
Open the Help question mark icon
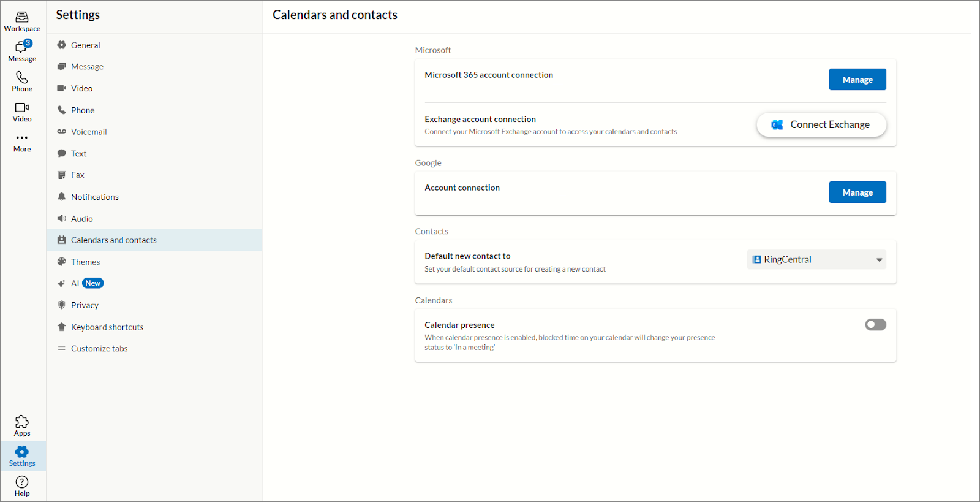pyautogui.click(x=22, y=482)
